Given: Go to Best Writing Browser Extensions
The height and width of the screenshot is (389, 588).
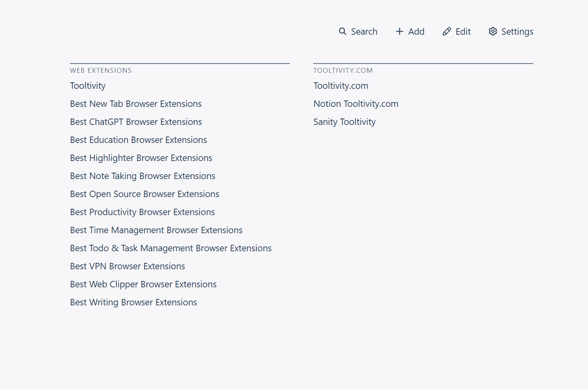Looking at the screenshot, I should [133, 302].
